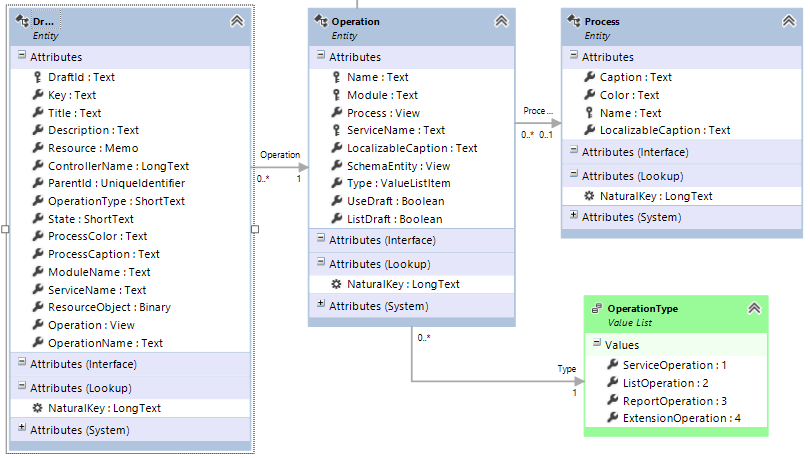The height and width of the screenshot is (458, 810).
Task: Expand Attributes (System) in Operation entity
Action: (x=321, y=304)
